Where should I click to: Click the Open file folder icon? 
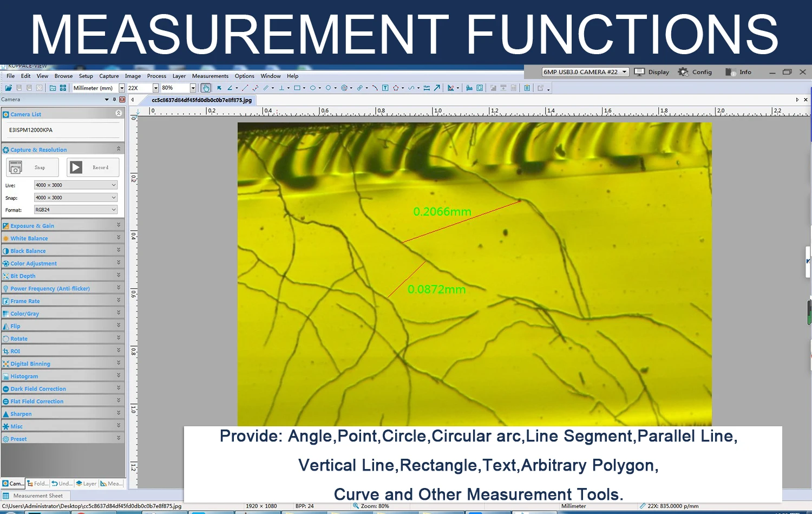(x=9, y=88)
